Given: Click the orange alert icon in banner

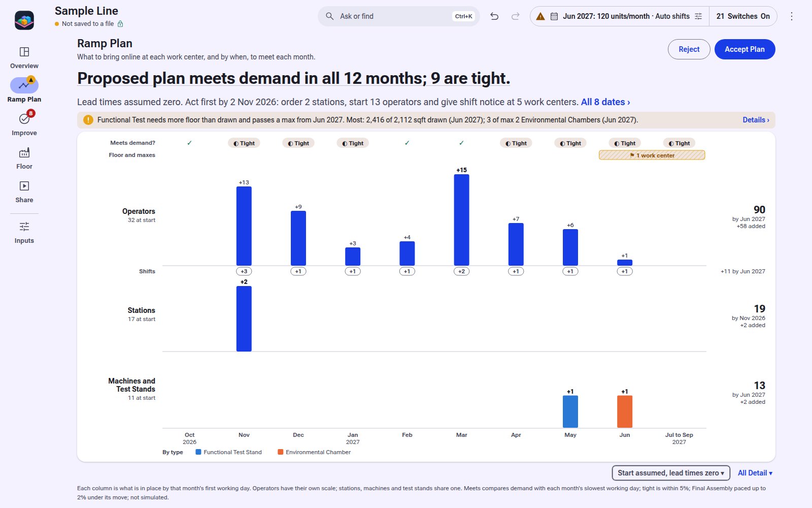Looking at the screenshot, I should [88, 120].
